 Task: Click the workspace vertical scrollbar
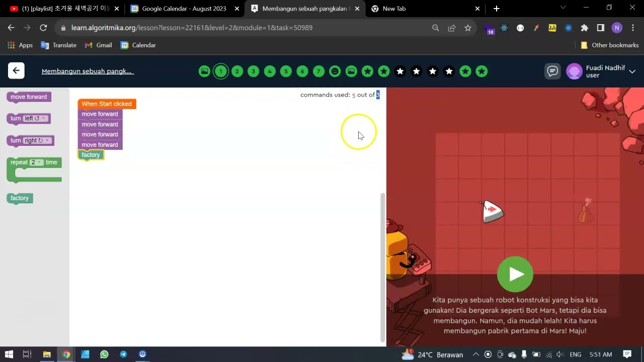(382, 266)
